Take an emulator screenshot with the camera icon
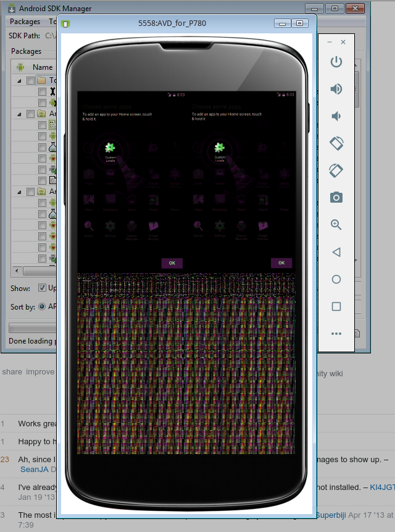Image resolution: width=395 pixels, height=532 pixels. [336, 198]
